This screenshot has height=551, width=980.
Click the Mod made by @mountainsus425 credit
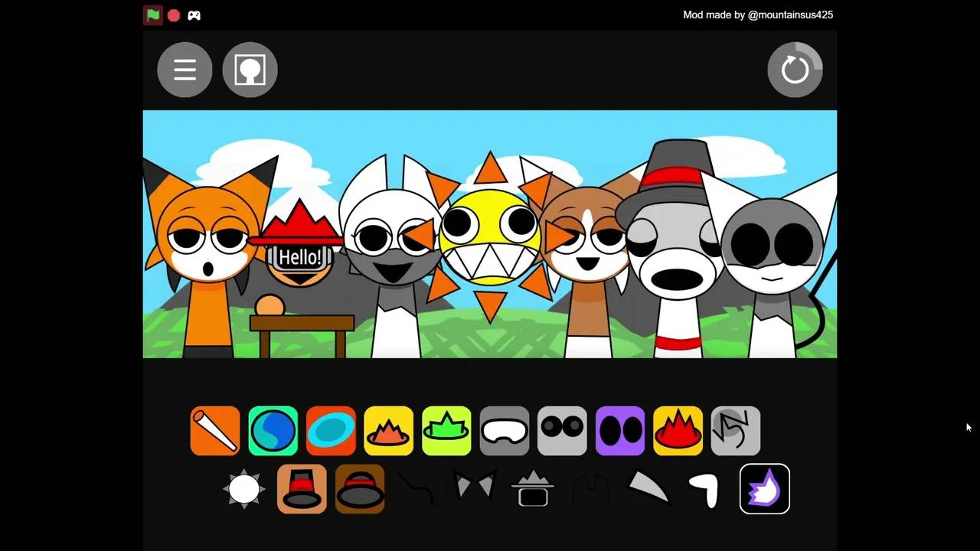[x=758, y=15]
